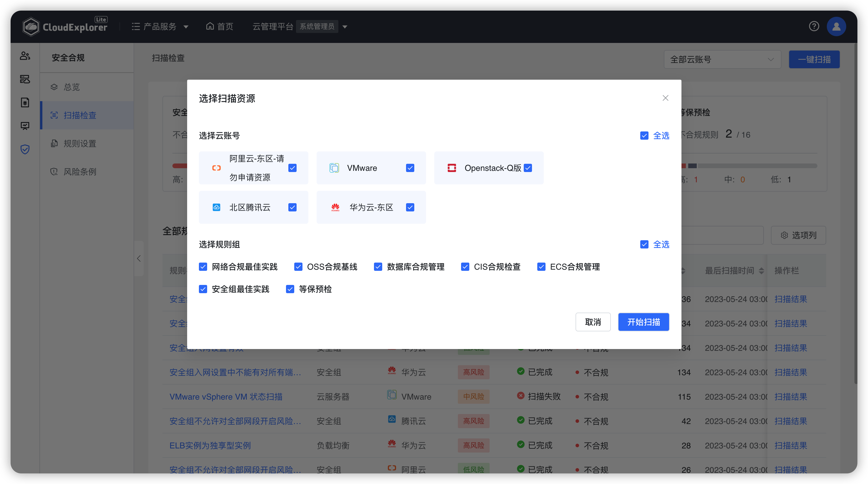Screen dimensions: 868x484
Task: Expand the 产品服务 navigation dropdown
Action: pyautogui.click(x=160, y=26)
